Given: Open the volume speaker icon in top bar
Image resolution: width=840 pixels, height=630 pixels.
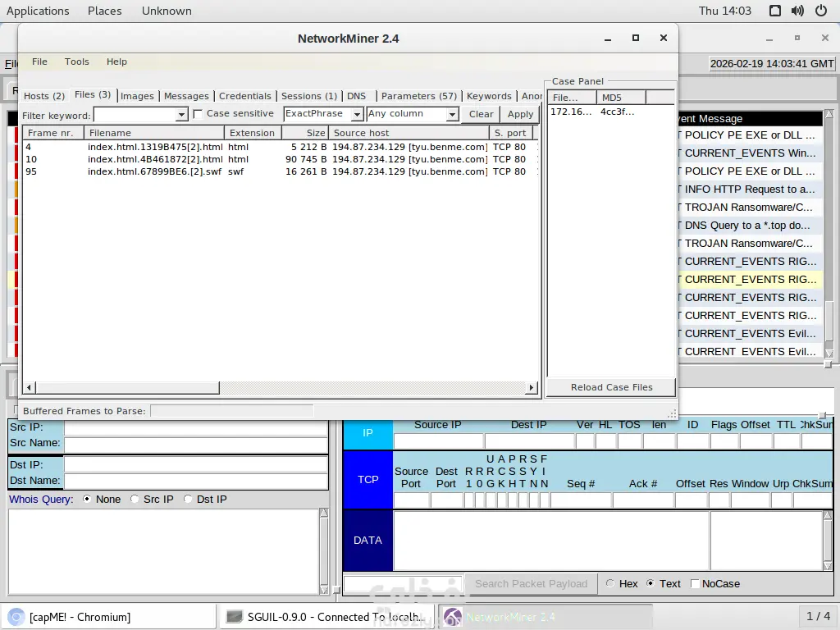Looking at the screenshot, I should tap(797, 11).
